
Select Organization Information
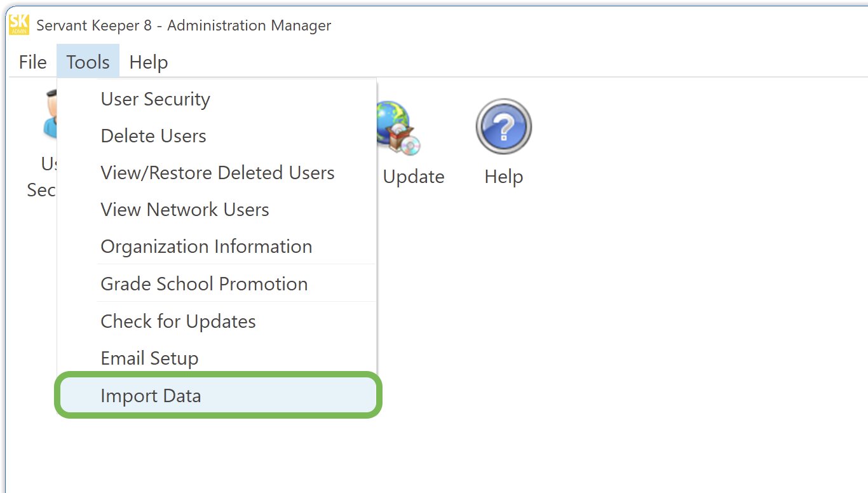tap(206, 246)
